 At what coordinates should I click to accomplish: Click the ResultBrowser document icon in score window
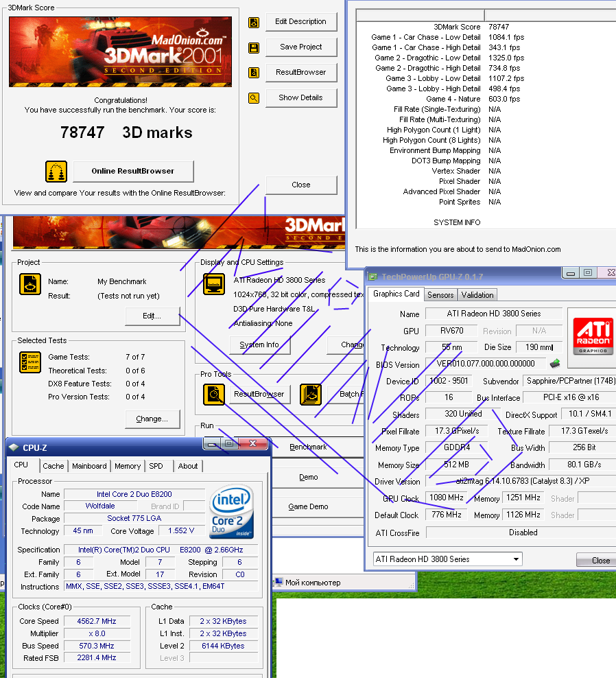coord(254,73)
